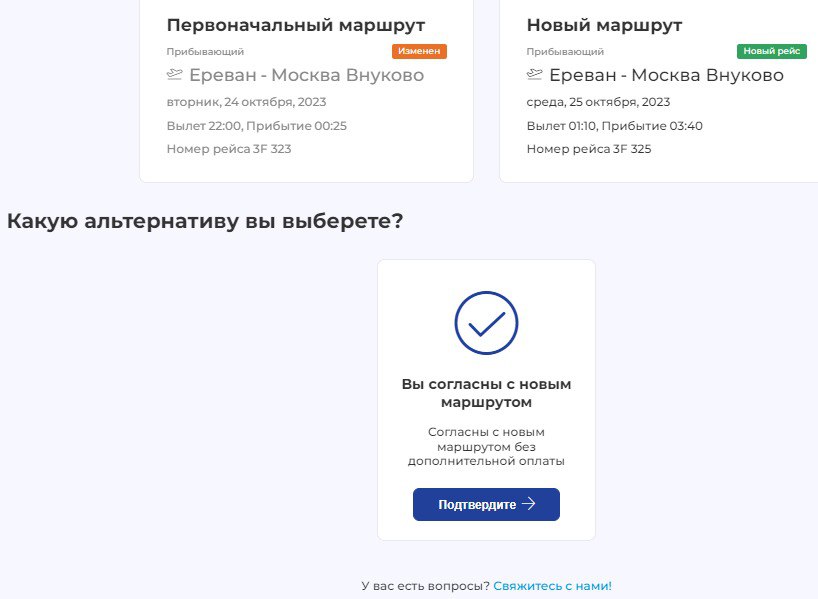Click the Вылет 22:00, Прибытие 00:25 line
The height and width of the screenshot is (599, 818).
pos(257,126)
